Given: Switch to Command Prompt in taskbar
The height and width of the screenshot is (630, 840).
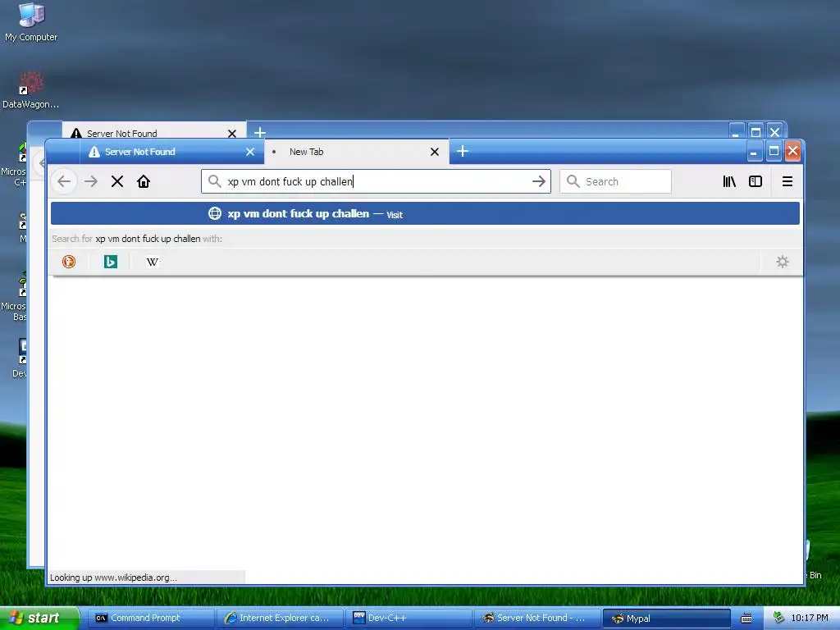Looking at the screenshot, I should [151, 618].
